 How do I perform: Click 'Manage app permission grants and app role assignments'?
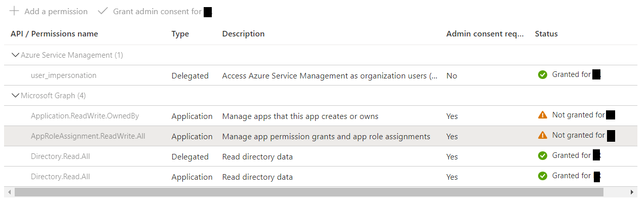tap(326, 136)
